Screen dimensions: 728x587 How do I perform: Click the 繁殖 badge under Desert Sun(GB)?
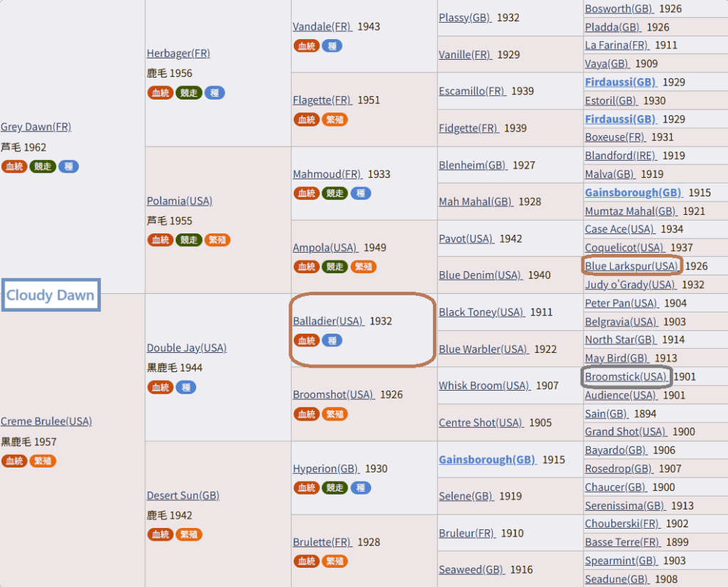pyautogui.click(x=189, y=534)
